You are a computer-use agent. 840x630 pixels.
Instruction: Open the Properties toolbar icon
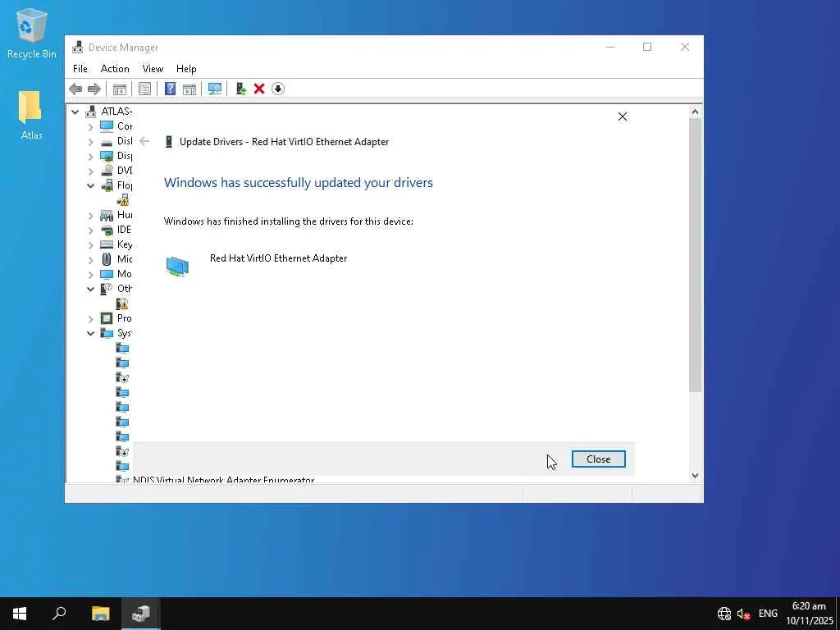[x=144, y=89]
